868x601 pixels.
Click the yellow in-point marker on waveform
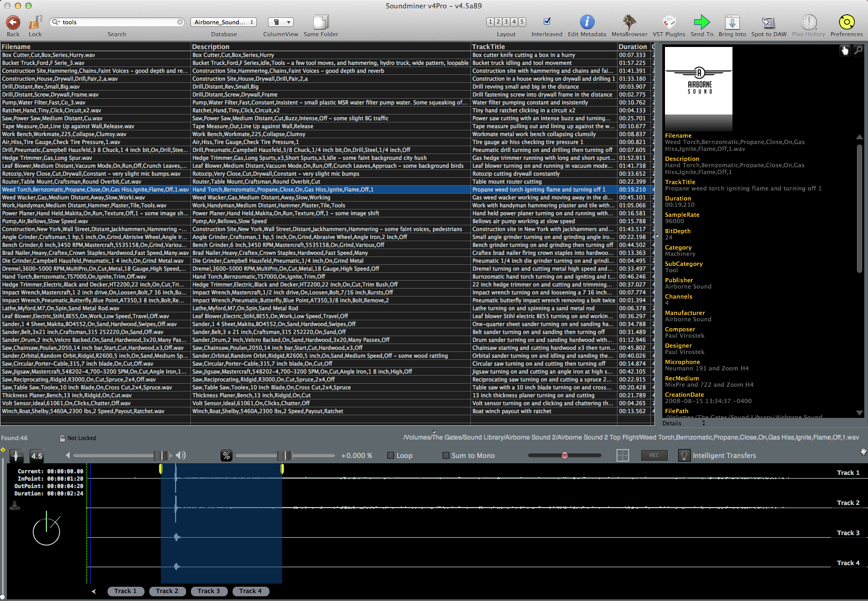click(x=161, y=469)
